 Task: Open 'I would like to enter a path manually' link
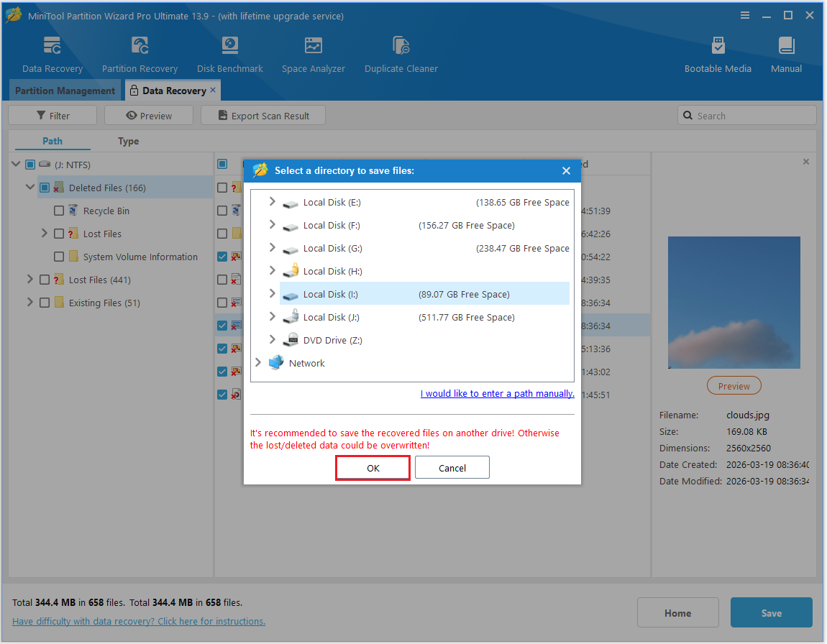[x=498, y=394]
